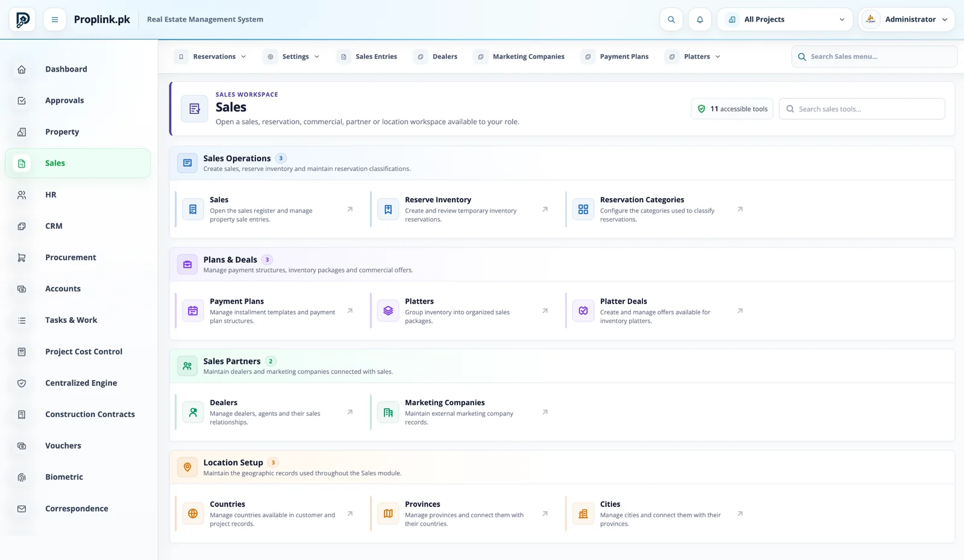This screenshot has width=964, height=560.
Task: Open the notifications bell icon
Action: (x=700, y=19)
